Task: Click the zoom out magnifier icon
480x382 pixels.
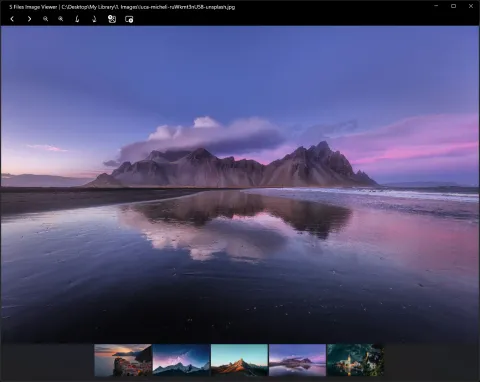Action: pyautogui.click(x=45, y=19)
